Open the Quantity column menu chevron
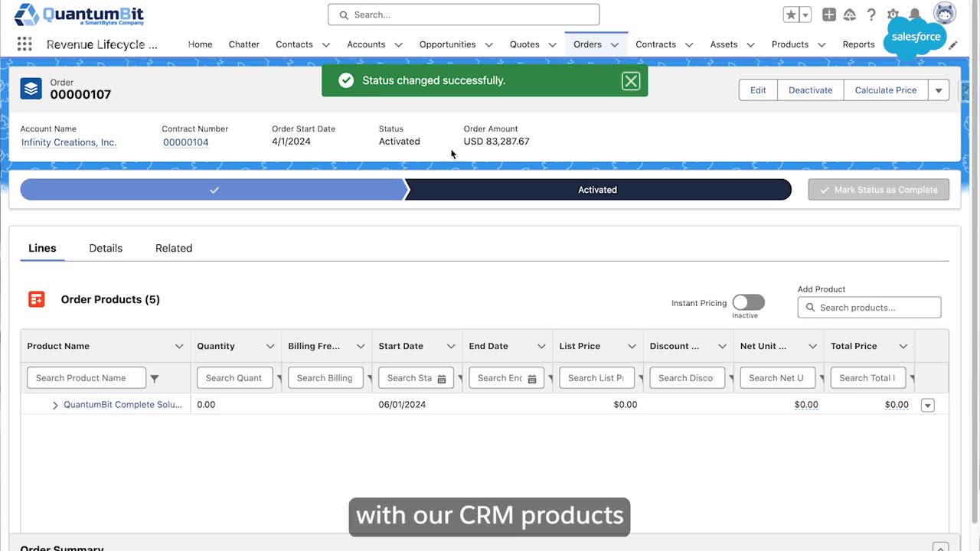 point(270,347)
